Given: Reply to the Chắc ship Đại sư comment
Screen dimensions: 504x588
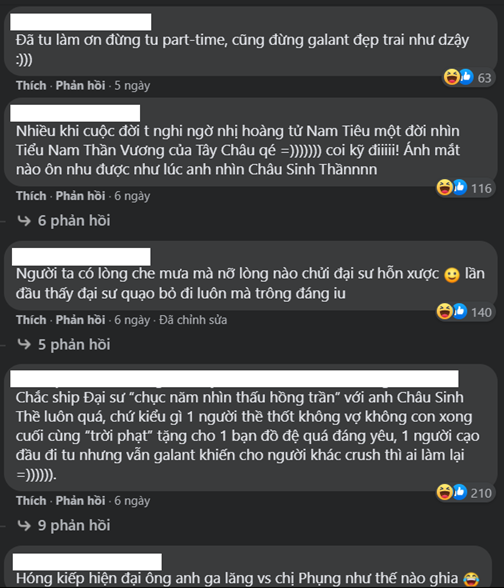Looking at the screenshot, I should click(80, 501).
